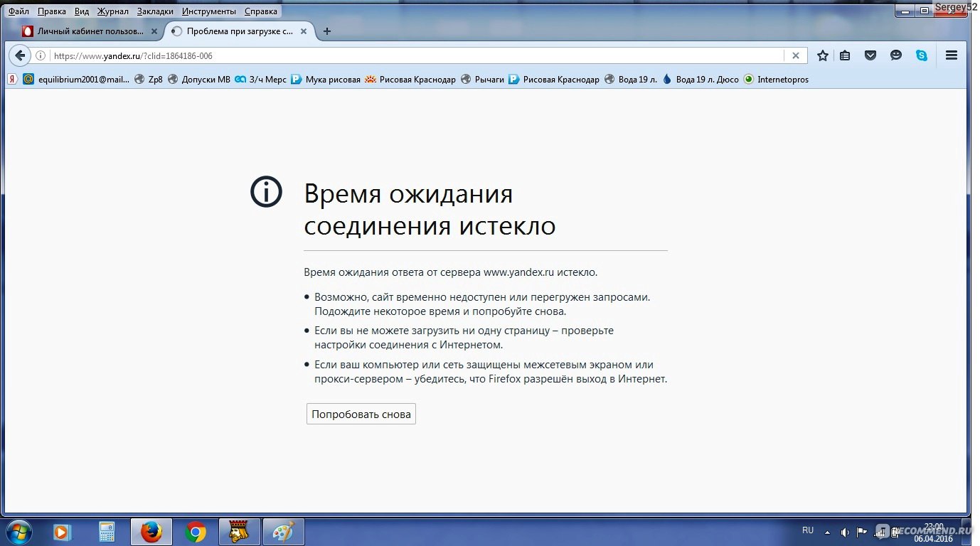This screenshot has width=980, height=546.
Task: Select the 'Проблема при загрузке с...' tab
Action: [x=240, y=31]
